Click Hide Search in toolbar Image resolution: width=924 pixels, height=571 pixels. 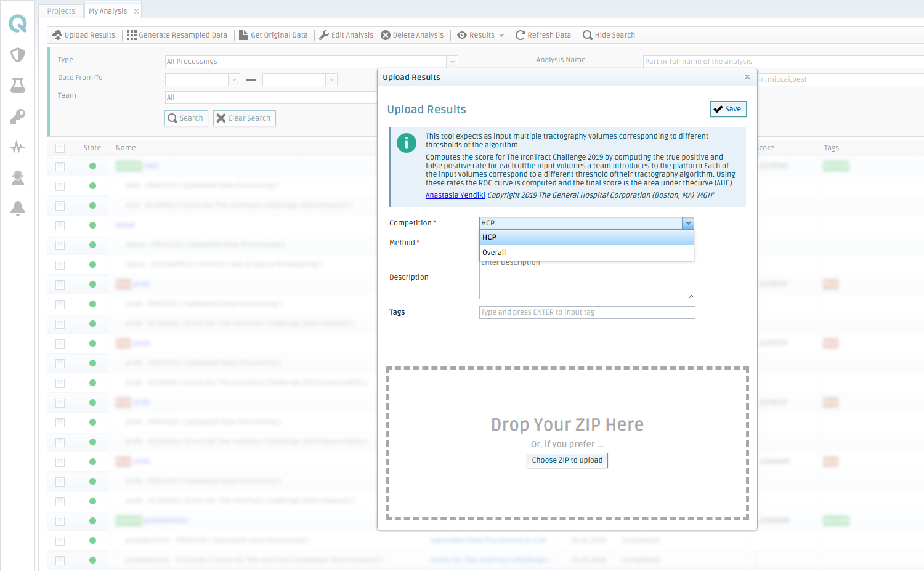coord(609,35)
